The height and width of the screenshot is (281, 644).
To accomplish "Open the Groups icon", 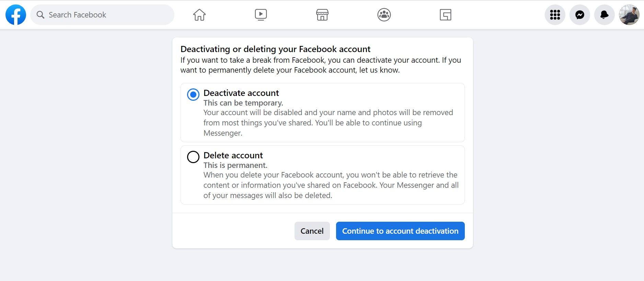I will click(x=384, y=15).
